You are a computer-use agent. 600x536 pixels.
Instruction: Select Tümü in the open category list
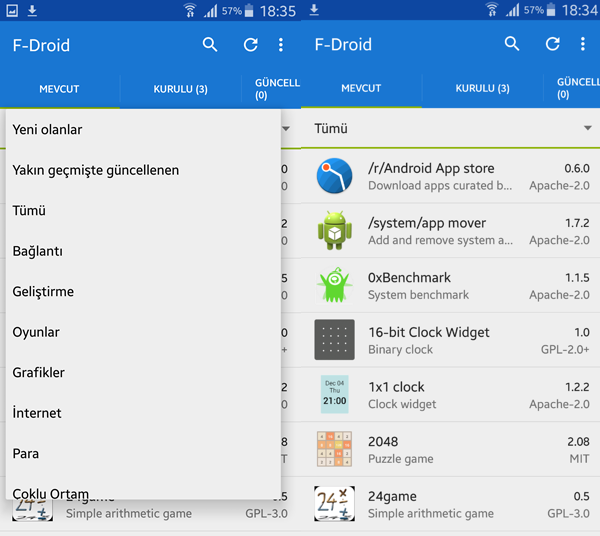143,210
